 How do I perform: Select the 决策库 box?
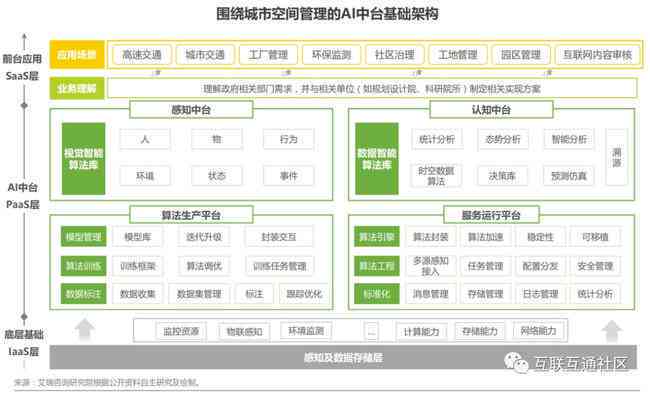tap(502, 176)
